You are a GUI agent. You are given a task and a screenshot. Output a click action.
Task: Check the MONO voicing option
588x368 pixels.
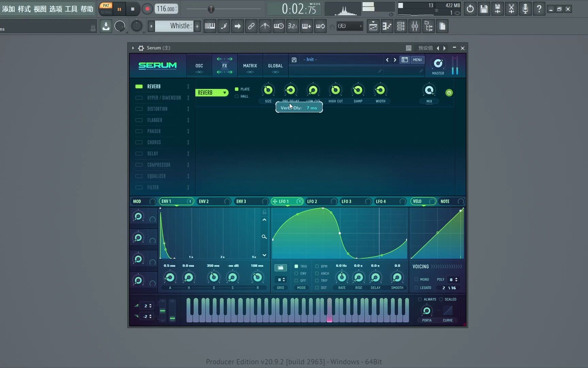click(x=416, y=279)
